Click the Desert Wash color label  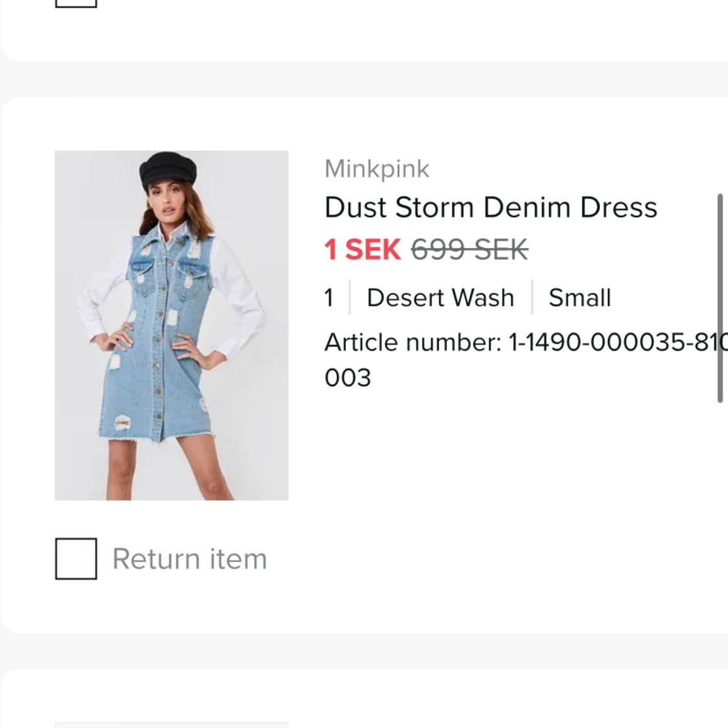(440, 298)
